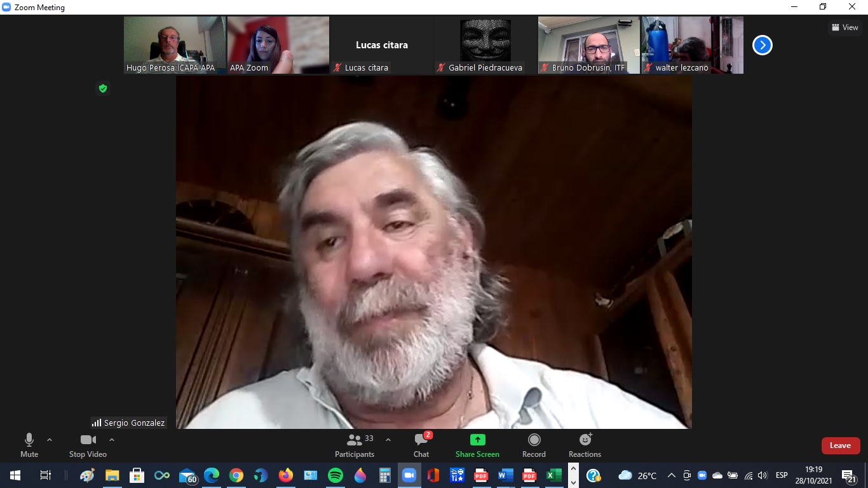
Task: Expand video options next to Stop Video
Action: point(112,440)
